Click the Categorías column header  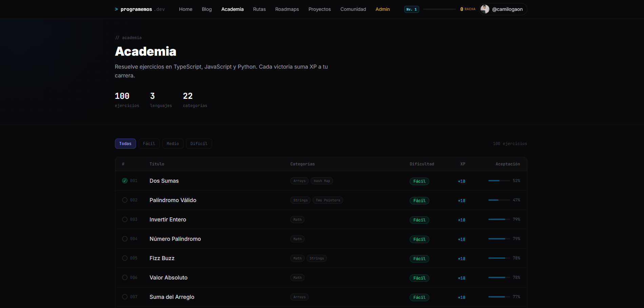click(303, 164)
